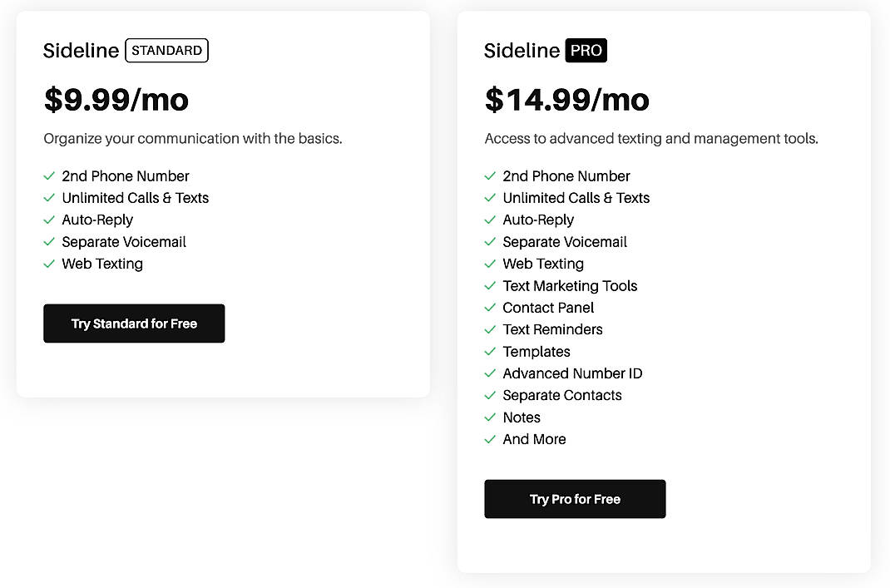
Task: Select the PRO plan badge
Action: (586, 50)
